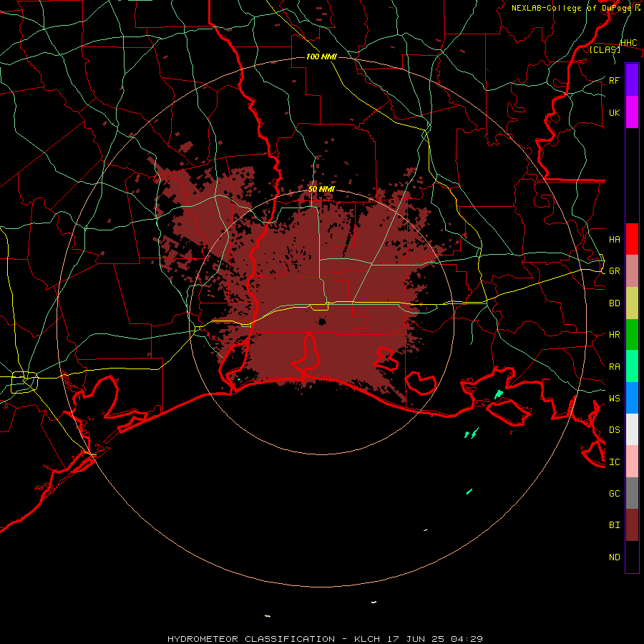Select the dusty pink GR legend swatch
The height and width of the screenshot is (644, 644).
[632, 270]
